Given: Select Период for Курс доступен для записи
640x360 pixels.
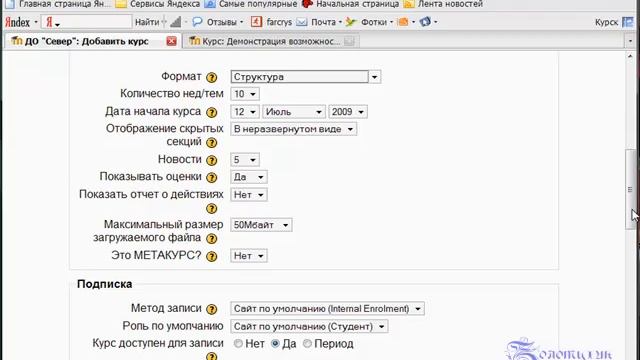Looking at the screenshot, I should click(x=307, y=344).
